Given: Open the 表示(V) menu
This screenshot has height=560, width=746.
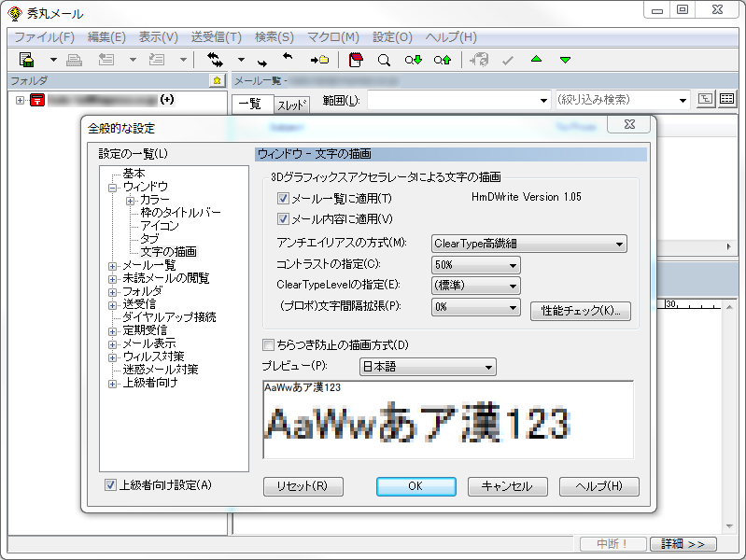Looking at the screenshot, I should point(158,37).
